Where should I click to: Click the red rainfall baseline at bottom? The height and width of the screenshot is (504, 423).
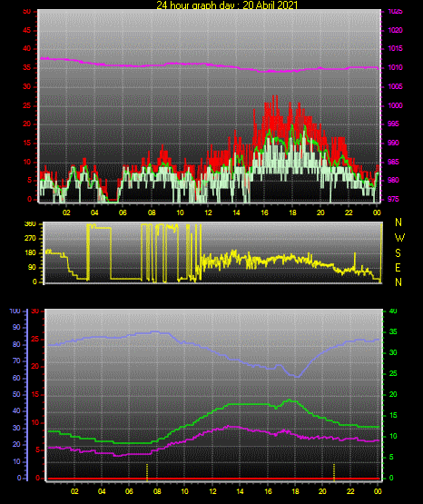point(213,479)
